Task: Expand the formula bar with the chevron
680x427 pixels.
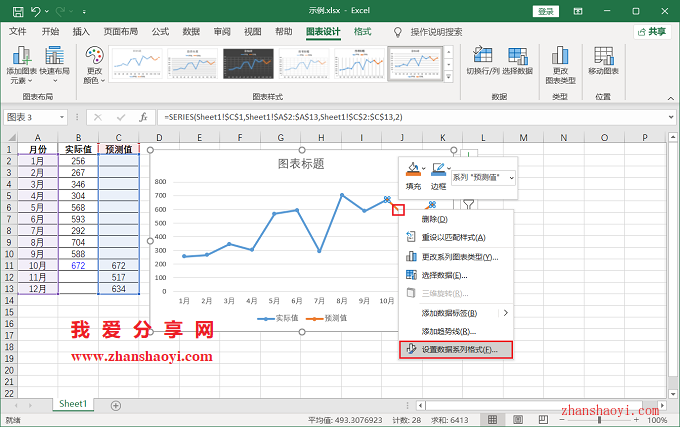Action: [671, 117]
